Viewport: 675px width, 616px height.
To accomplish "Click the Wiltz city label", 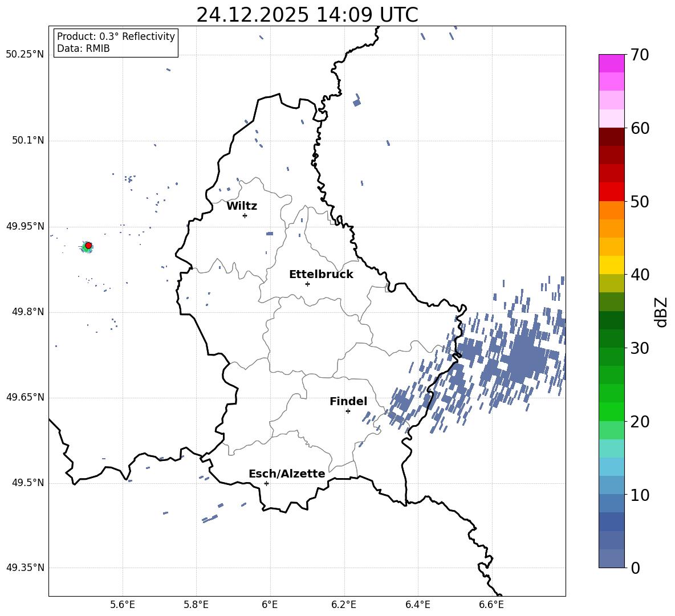I will click(x=242, y=206).
